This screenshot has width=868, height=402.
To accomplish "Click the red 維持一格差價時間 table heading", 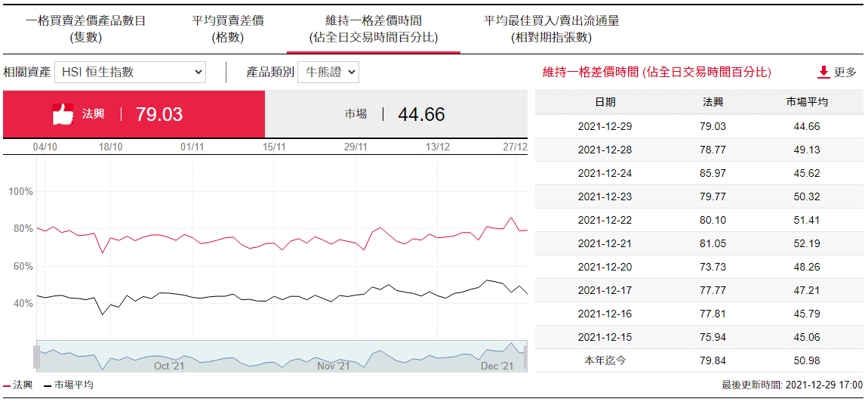I will pos(657,72).
